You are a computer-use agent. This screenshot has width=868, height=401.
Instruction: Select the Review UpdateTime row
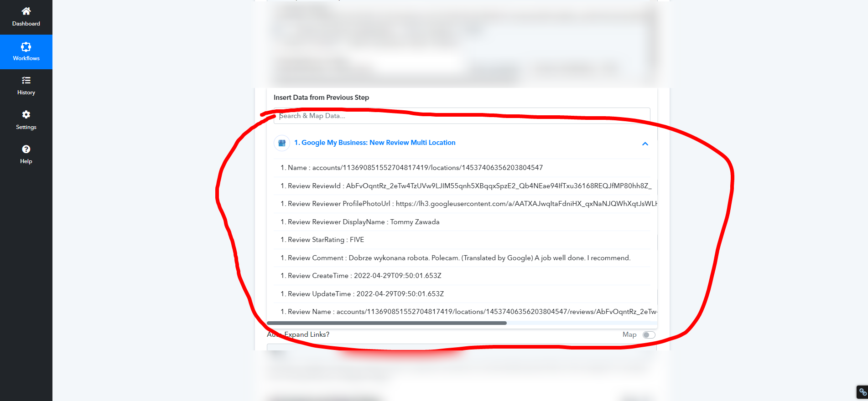pos(462,294)
